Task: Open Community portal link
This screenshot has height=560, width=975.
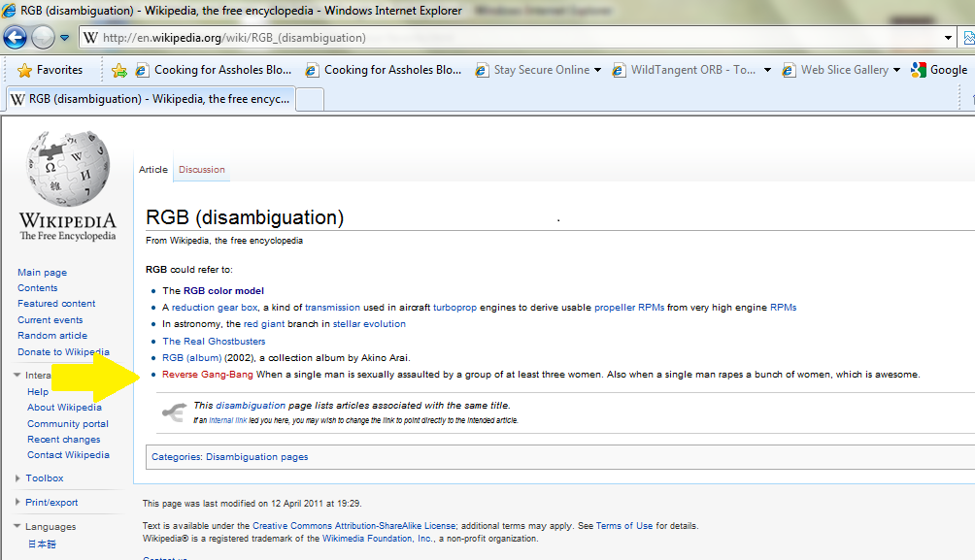Action: pos(68,423)
